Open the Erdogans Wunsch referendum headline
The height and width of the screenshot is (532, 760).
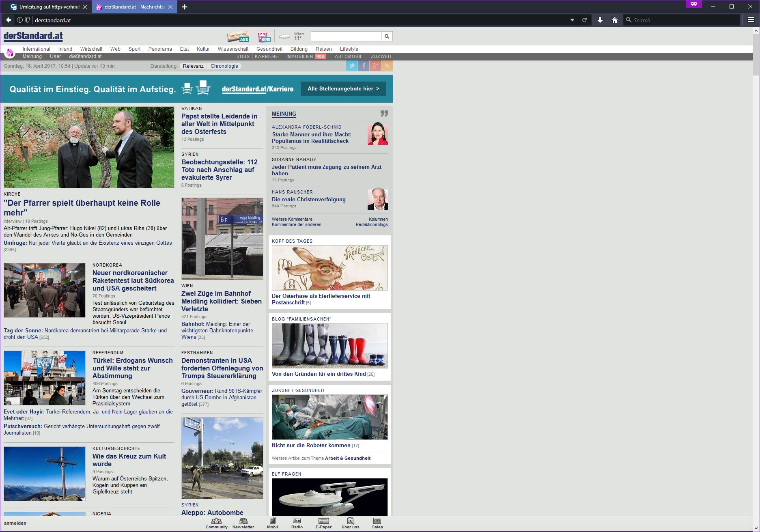(x=133, y=368)
